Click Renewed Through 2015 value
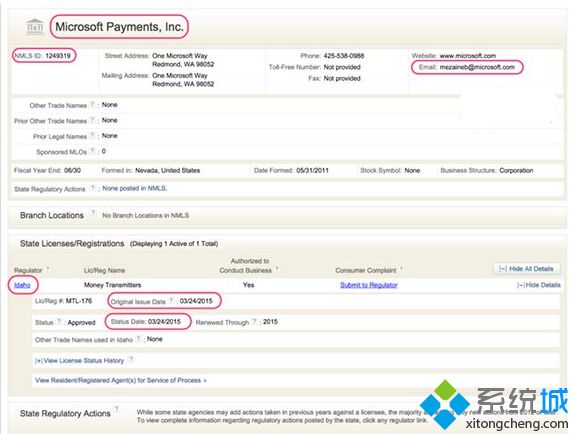The height and width of the screenshot is (434, 573). pyautogui.click(x=270, y=322)
